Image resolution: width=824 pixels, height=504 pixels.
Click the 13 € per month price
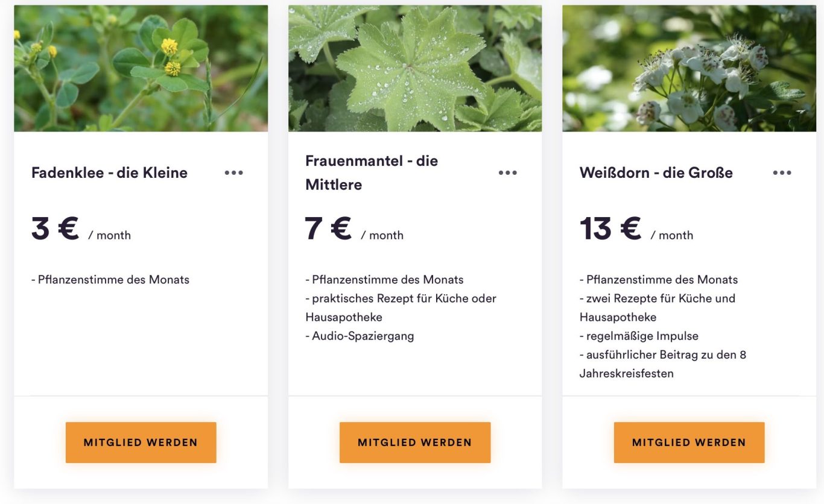click(636, 230)
